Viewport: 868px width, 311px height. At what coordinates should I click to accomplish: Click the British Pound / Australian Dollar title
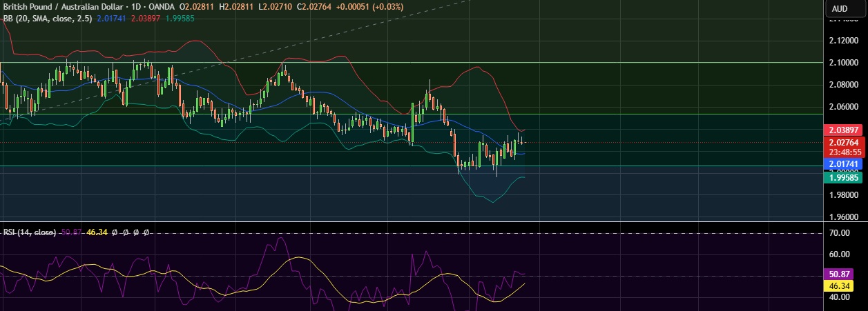67,7
